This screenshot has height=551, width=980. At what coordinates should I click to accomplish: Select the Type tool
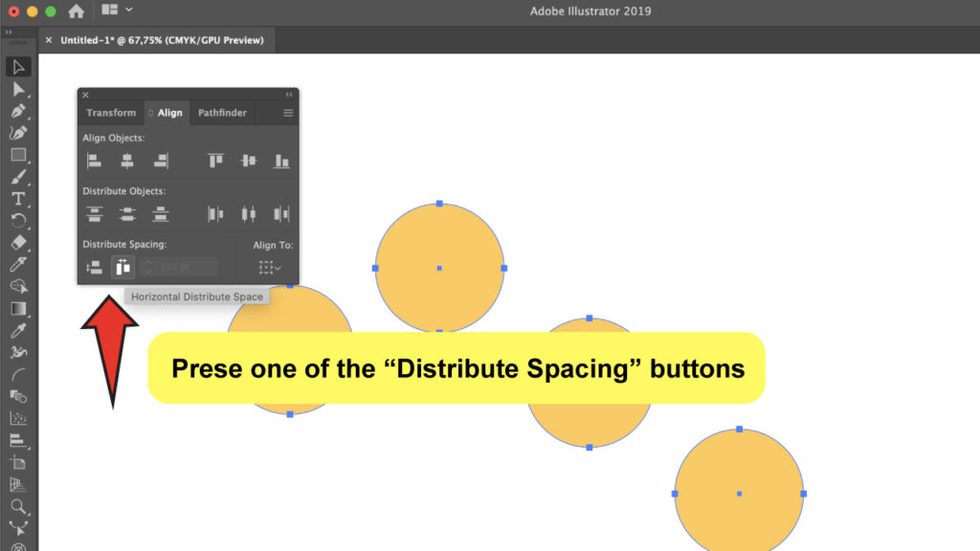[19, 196]
